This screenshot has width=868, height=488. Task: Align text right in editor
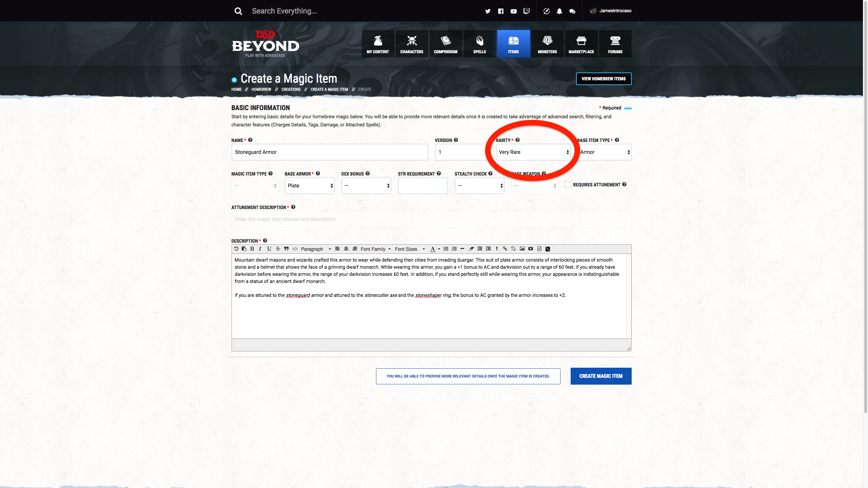coord(355,249)
